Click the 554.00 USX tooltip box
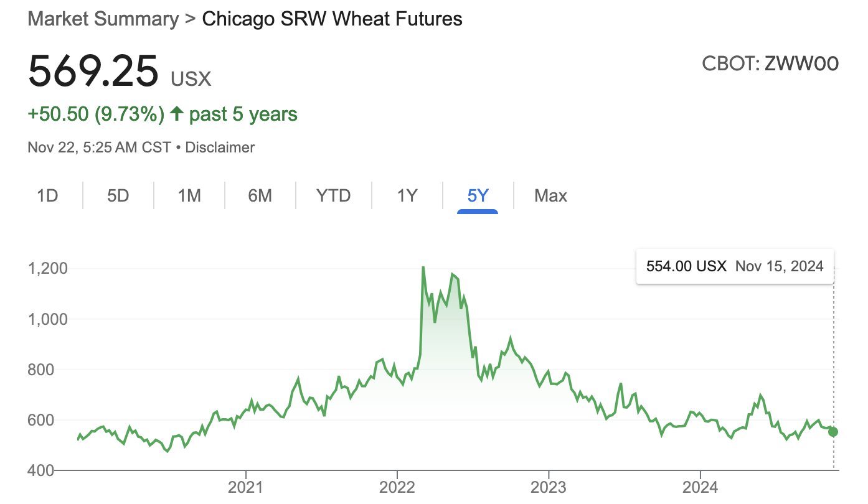The height and width of the screenshot is (504, 868). pos(735,266)
